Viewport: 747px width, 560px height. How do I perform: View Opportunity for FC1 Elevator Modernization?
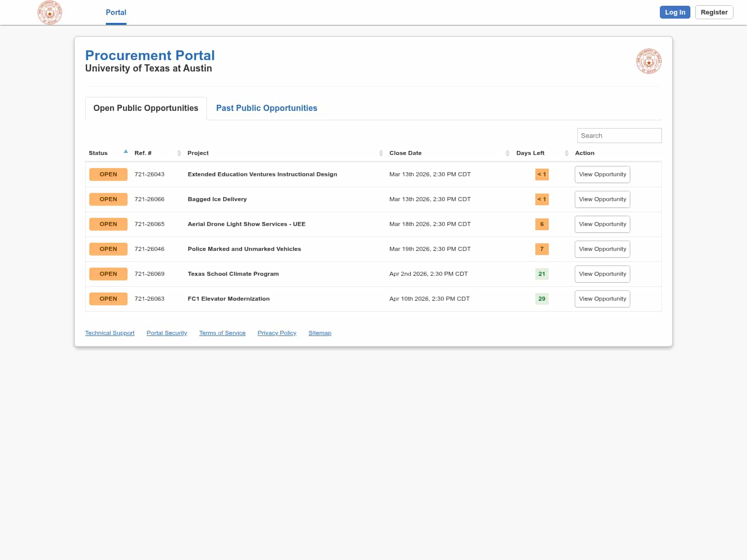coord(602,299)
